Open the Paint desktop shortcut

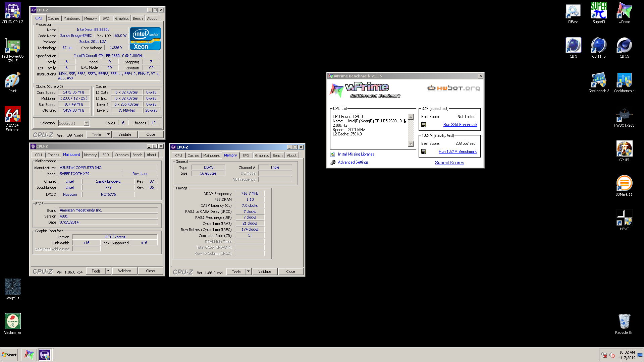[x=12, y=82]
